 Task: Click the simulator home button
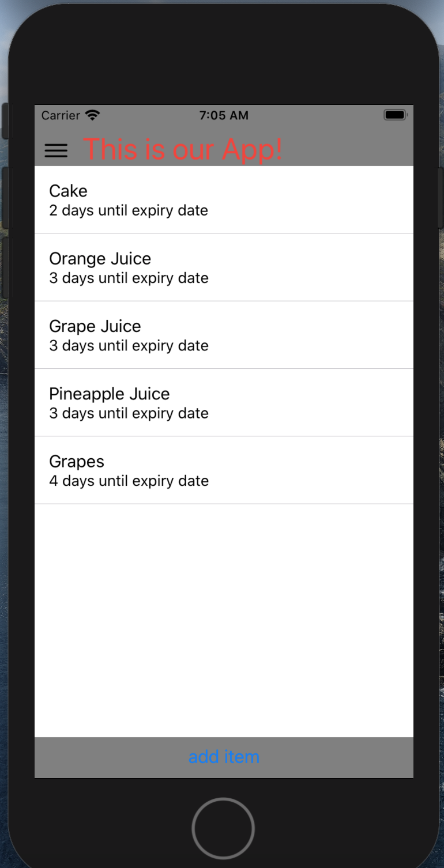point(223,829)
